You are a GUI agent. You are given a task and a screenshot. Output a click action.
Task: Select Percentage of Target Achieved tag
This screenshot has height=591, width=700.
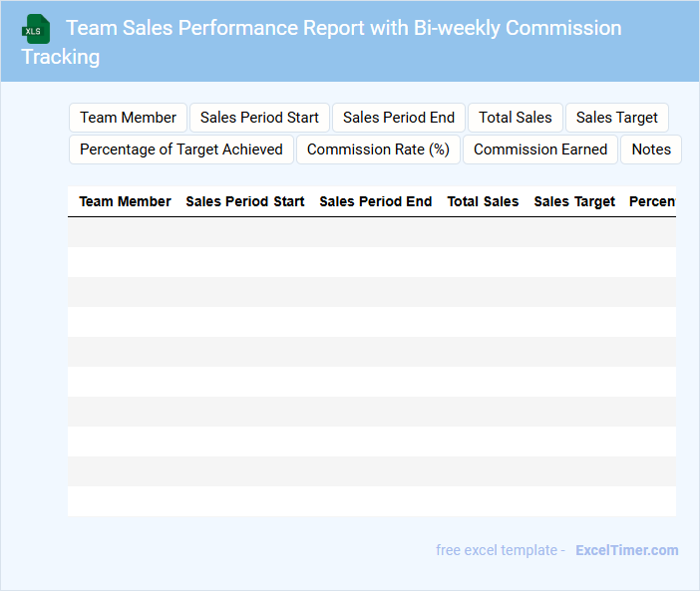(x=181, y=149)
